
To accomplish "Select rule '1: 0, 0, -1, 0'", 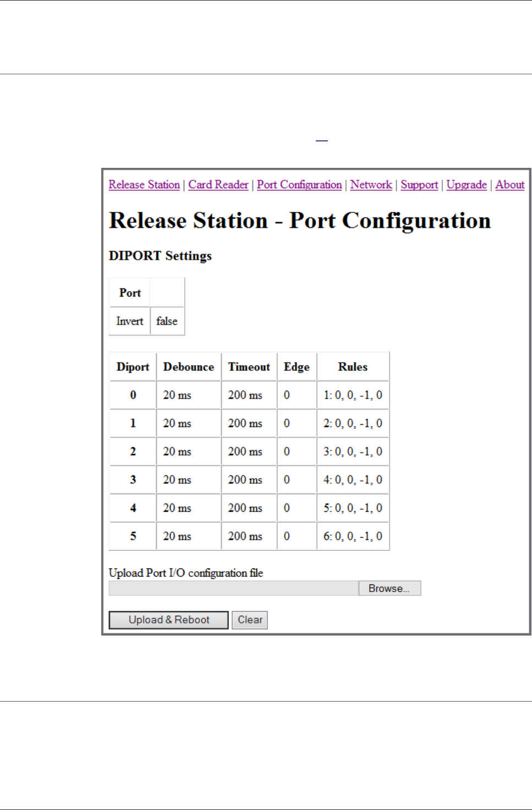I will point(353,395).
